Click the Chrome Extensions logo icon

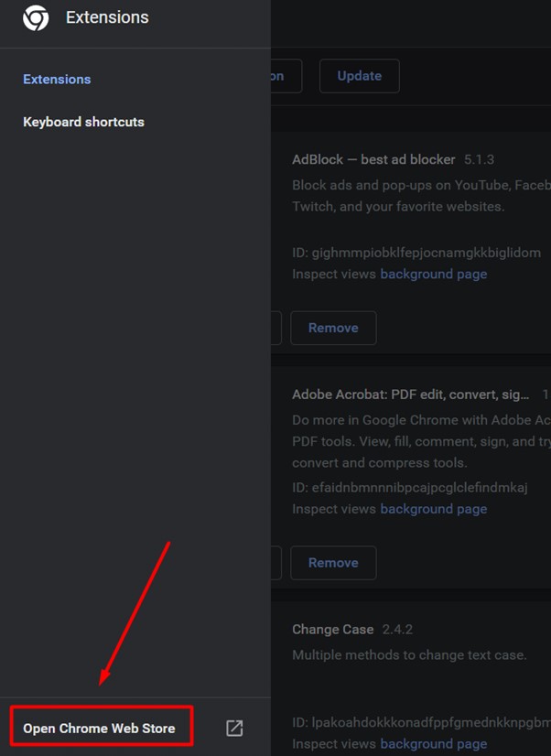[35, 16]
